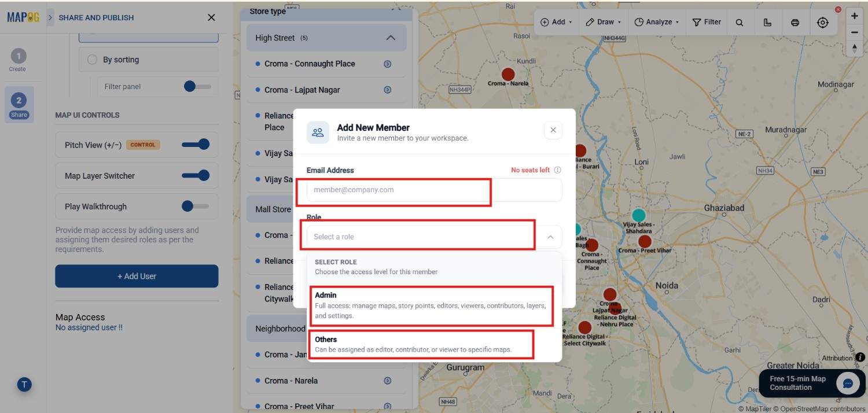Toggle Play Walkthrough switch
Viewport: 868px width, 413px height.
pyautogui.click(x=196, y=206)
